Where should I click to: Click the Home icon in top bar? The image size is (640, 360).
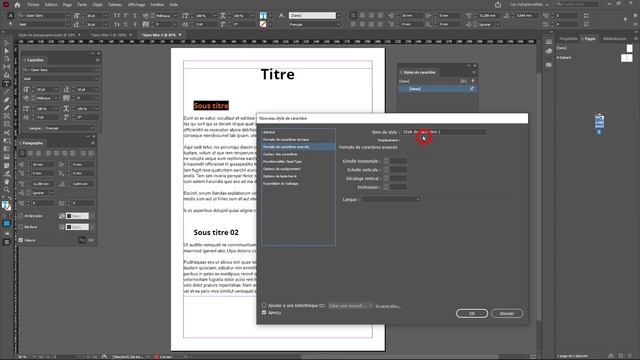[x=17, y=5]
